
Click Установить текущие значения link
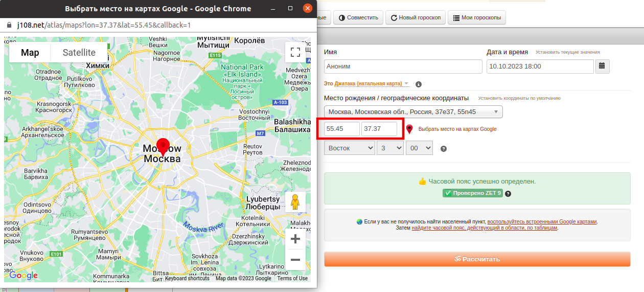tap(567, 52)
